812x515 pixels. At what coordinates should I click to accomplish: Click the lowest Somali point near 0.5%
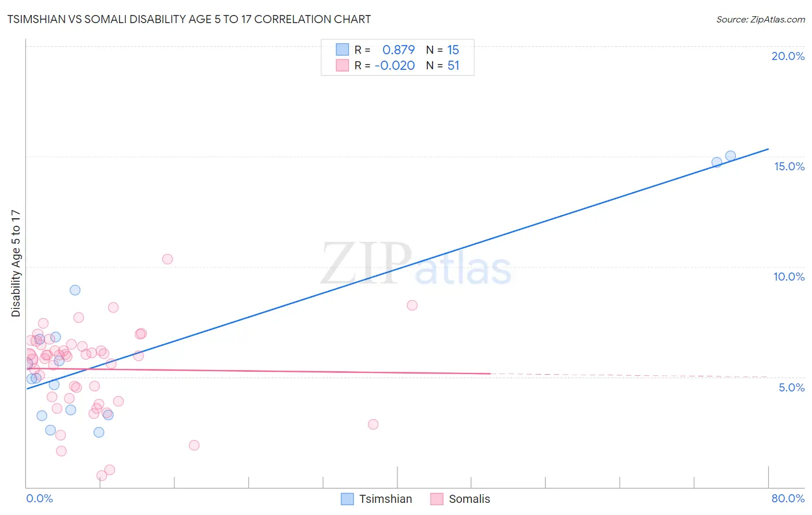click(102, 476)
